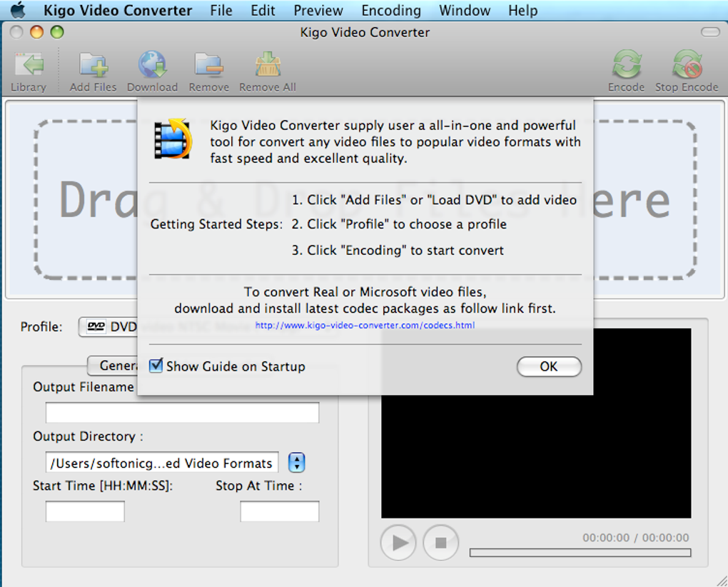Open the File menu
The width and height of the screenshot is (728, 587).
[x=221, y=10]
